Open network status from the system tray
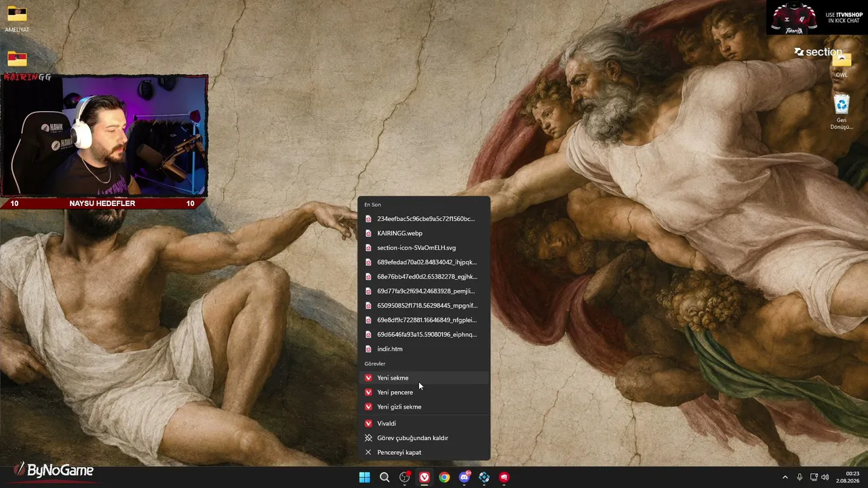 click(814, 477)
